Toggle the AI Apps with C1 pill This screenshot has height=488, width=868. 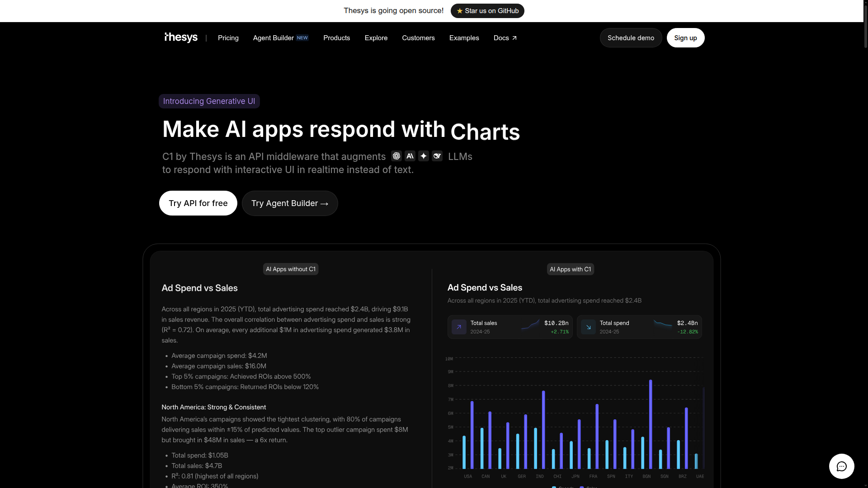[570, 269]
